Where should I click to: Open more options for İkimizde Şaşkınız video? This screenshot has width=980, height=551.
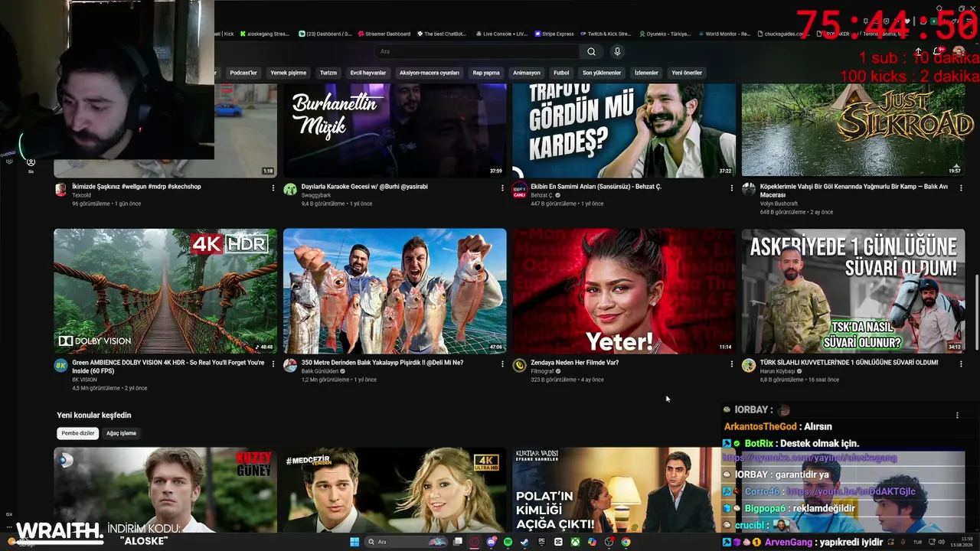273,187
